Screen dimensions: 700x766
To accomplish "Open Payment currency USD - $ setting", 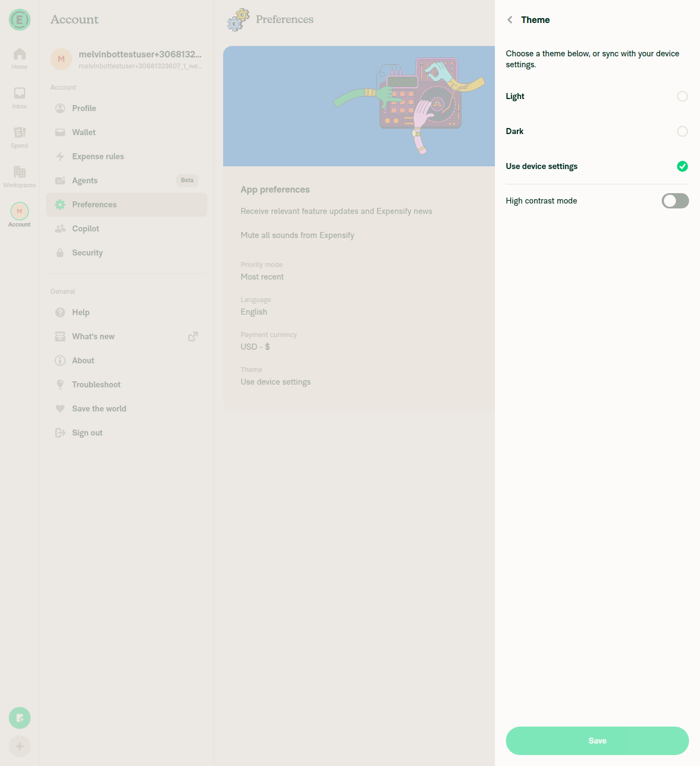I will pos(359,341).
